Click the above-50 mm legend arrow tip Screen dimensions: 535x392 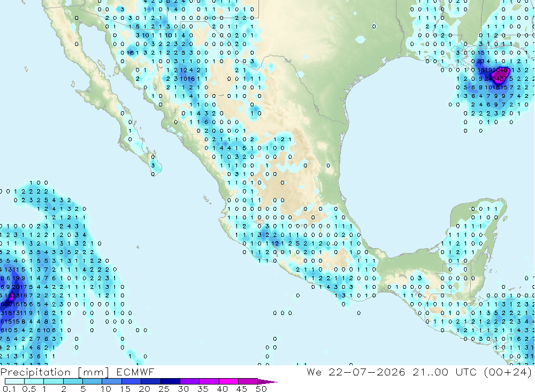tap(267, 381)
